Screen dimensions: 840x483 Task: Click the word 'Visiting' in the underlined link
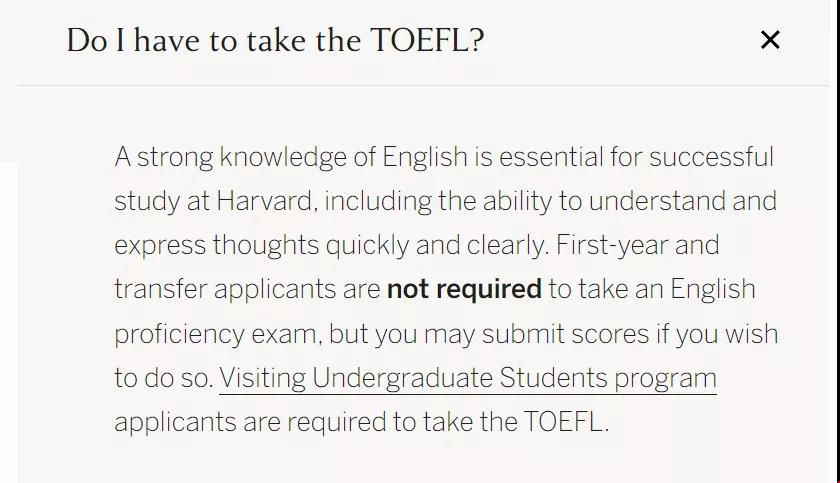(262, 378)
